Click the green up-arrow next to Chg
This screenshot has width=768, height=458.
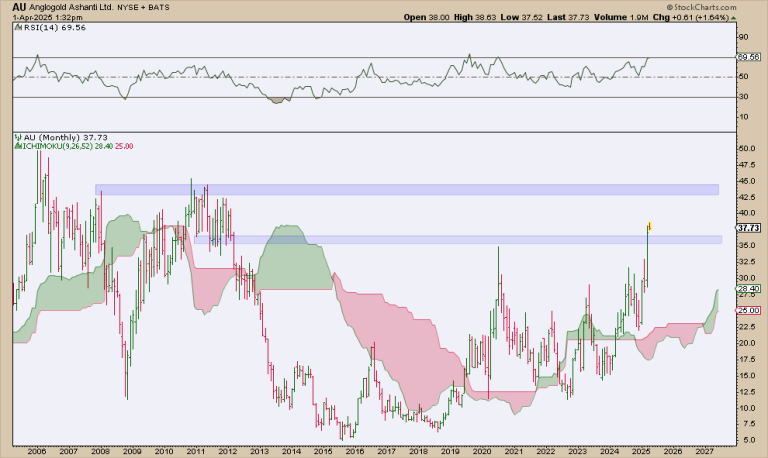click(x=733, y=18)
